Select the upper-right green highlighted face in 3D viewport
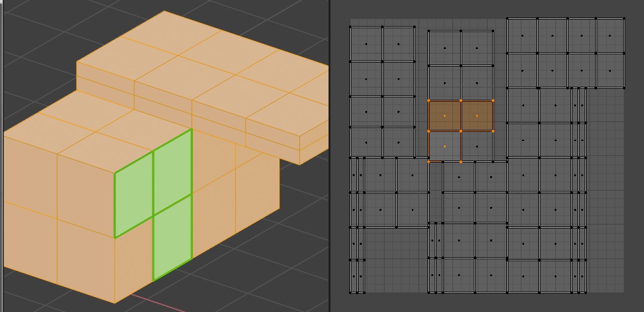This screenshot has width=644, height=312. pyautogui.click(x=173, y=172)
